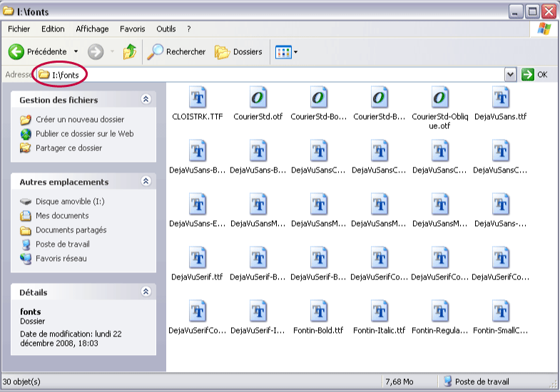Image resolution: width=560 pixels, height=392 pixels.
Task: Expand the address bar dropdown list
Action: tap(510, 75)
